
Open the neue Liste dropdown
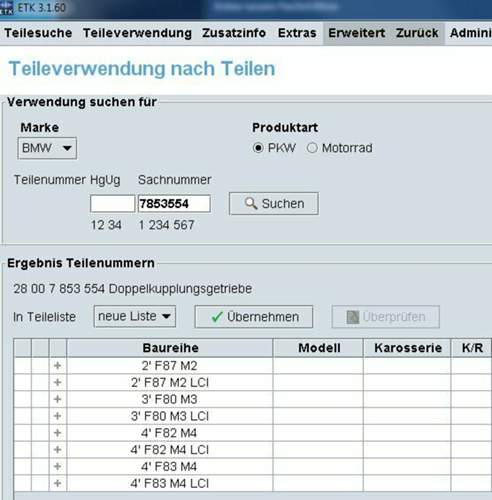pyautogui.click(x=135, y=316)
